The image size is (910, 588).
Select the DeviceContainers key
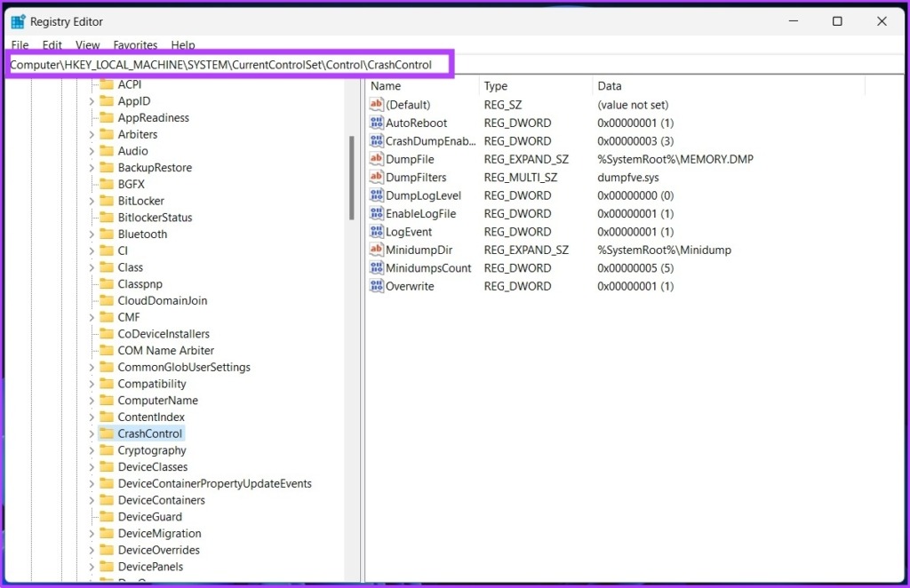pos(162,500)
